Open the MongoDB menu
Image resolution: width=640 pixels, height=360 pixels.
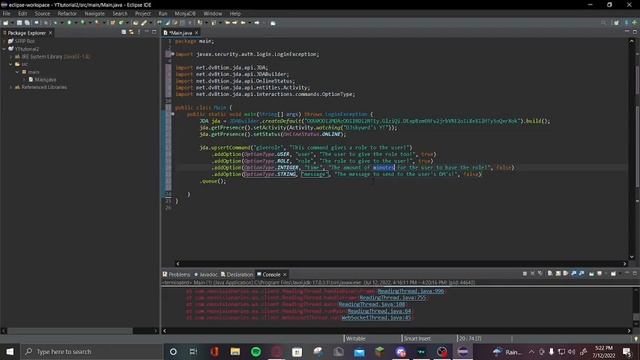tap(185, 13)
